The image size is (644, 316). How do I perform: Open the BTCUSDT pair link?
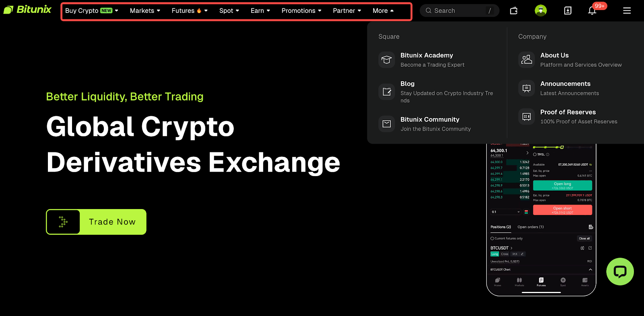tap(501, 248)
